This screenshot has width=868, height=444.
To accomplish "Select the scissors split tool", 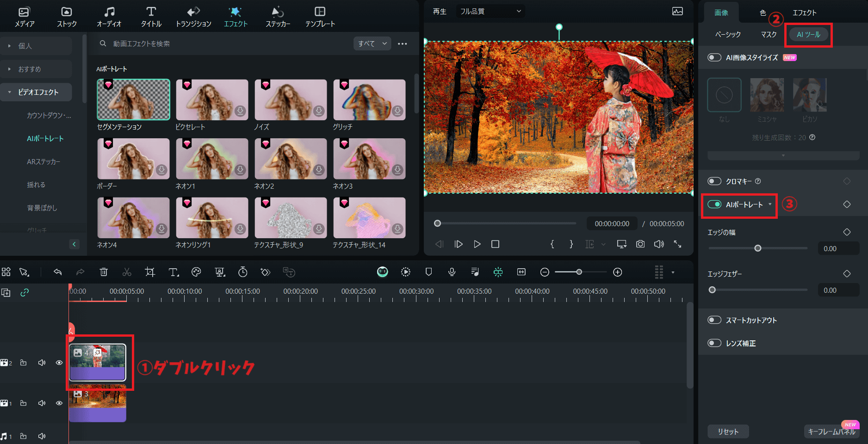I will pyautogui.click(x=127, y=272).
